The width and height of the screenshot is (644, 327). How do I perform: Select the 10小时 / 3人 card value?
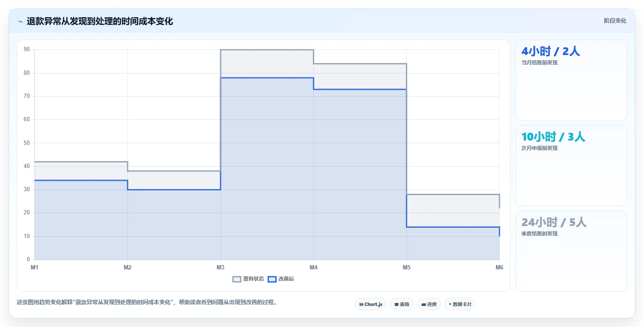553,137
